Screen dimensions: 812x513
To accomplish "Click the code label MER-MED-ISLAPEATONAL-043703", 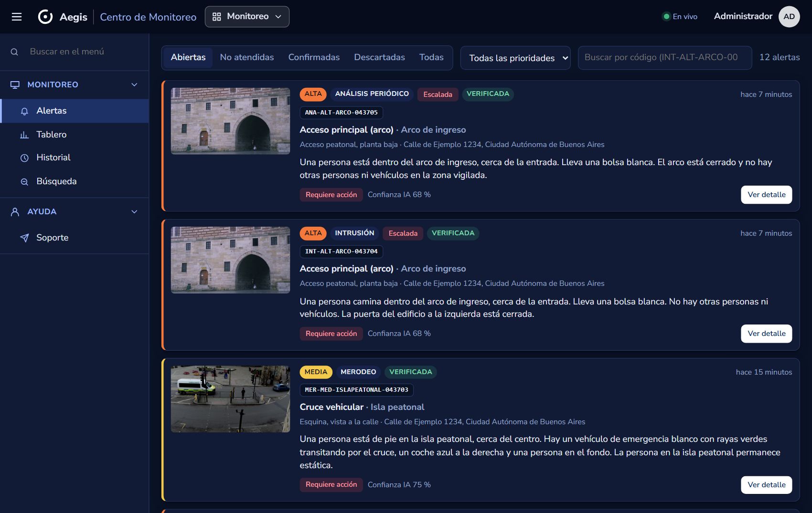I will pyautogui.click(x=356, y=390).
